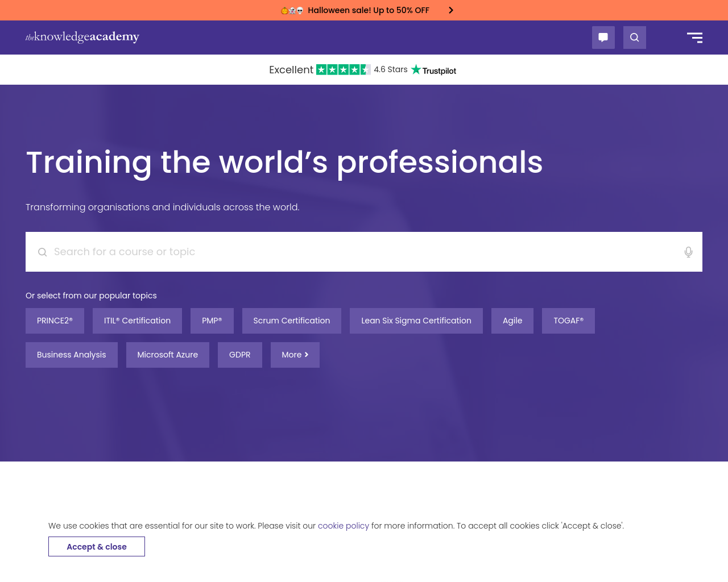The width and height of the screenshot is (728, 582).
Task: Click the Halloween sale banner arrow
Action: click(451, 10)
